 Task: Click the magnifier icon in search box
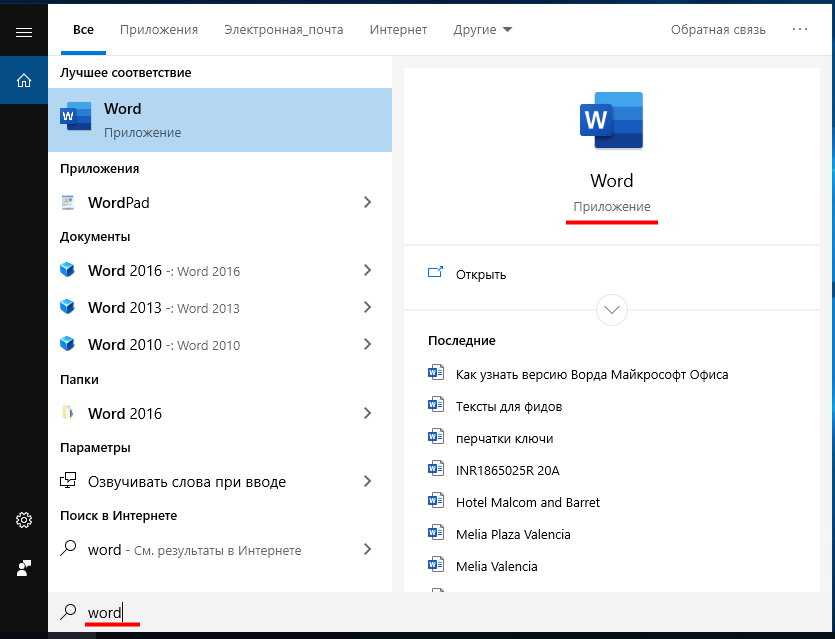coord(68,612)
